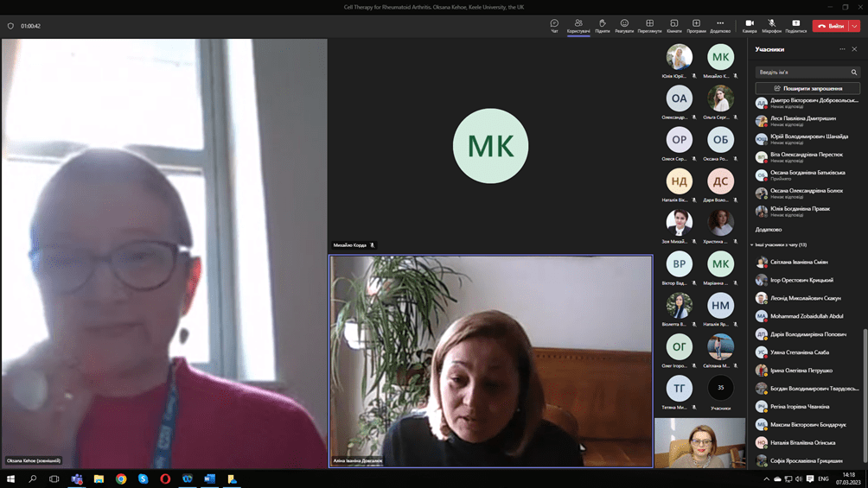868x488 pixels.
Task: Open the Програми apps icon
Action: (696, 26)
